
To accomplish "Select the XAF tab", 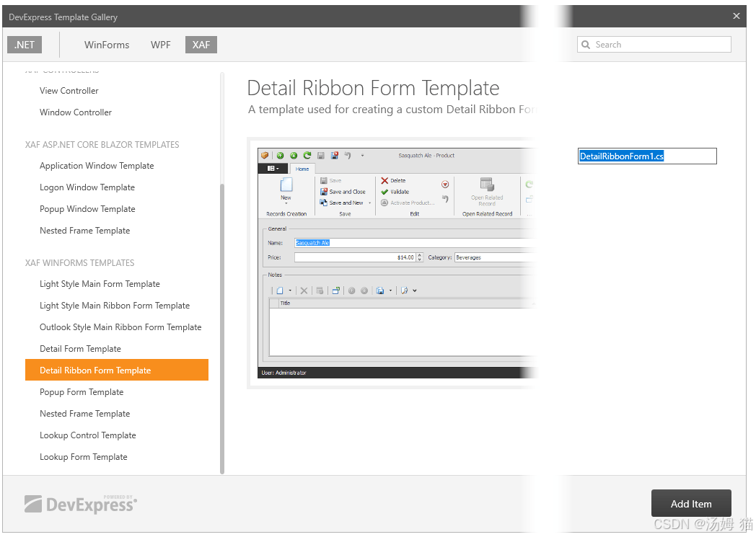I will click(x=201, y=45).
